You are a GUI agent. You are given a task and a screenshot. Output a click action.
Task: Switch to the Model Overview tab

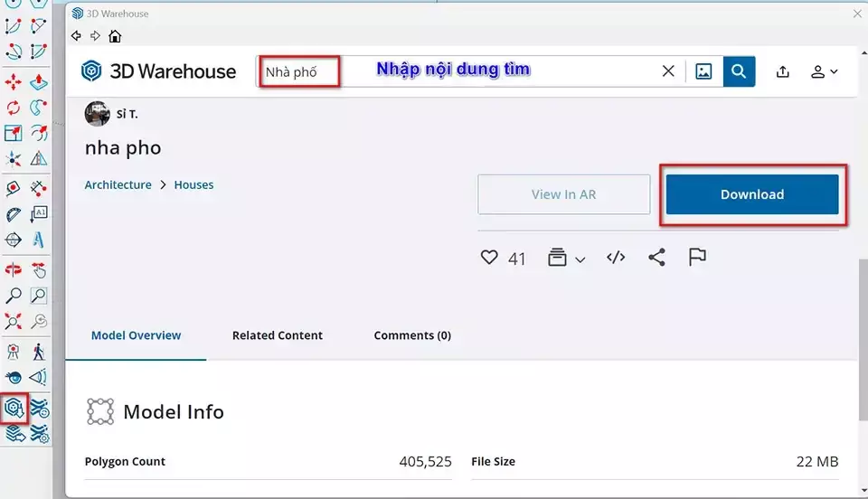137,335
